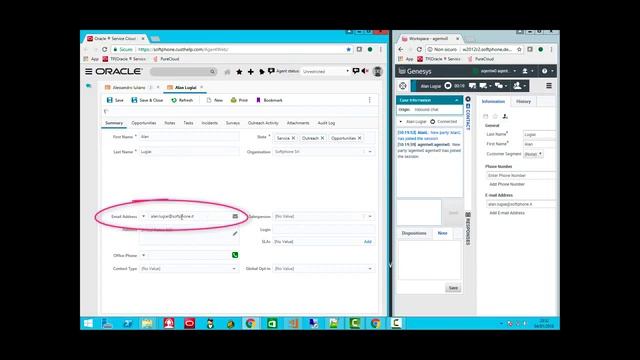Expand the Global Opt-in dropdown

pos(370,269)
